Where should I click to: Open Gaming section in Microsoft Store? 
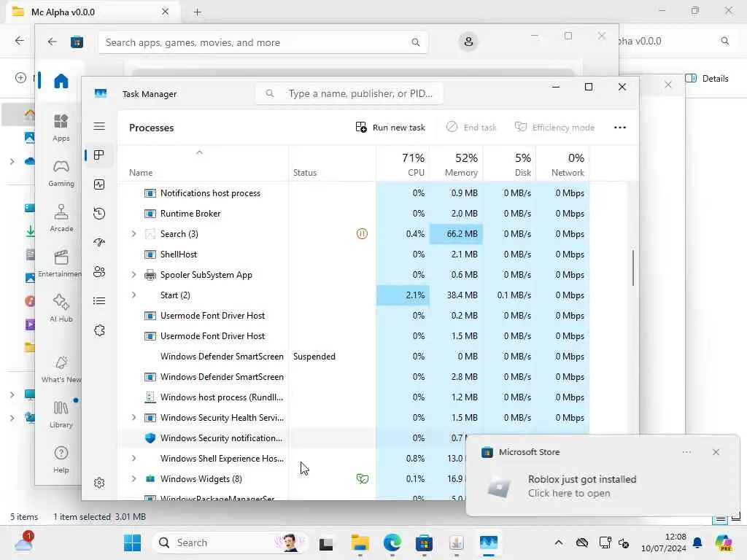61,173
